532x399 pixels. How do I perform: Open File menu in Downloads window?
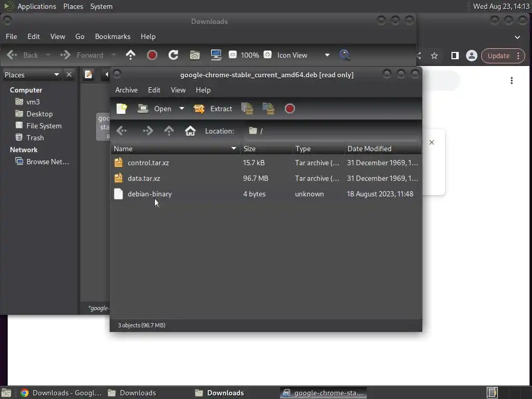coord(11,36)
